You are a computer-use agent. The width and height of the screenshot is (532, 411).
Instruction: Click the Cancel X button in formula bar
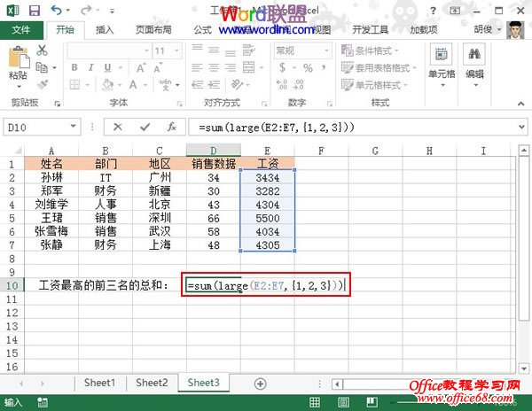point(117,127)
